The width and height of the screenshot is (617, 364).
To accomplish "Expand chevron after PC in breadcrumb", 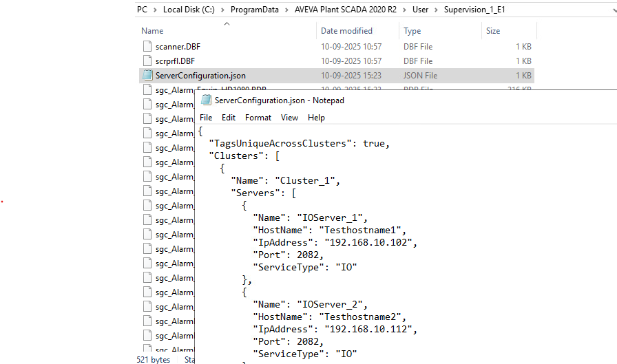I will (x=156, y=10).
